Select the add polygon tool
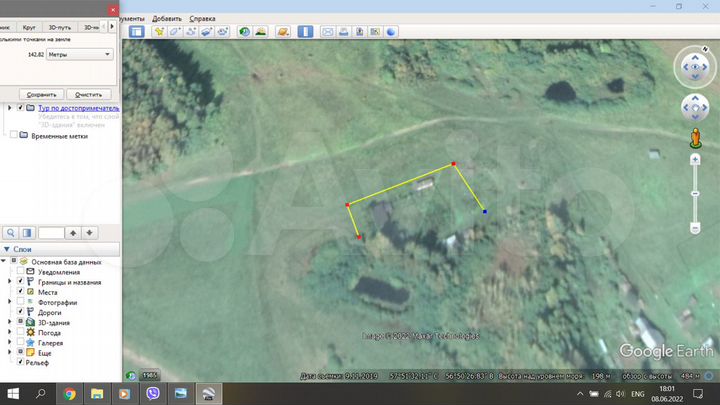This screenshot has width=720, height=405. (175, 32)
